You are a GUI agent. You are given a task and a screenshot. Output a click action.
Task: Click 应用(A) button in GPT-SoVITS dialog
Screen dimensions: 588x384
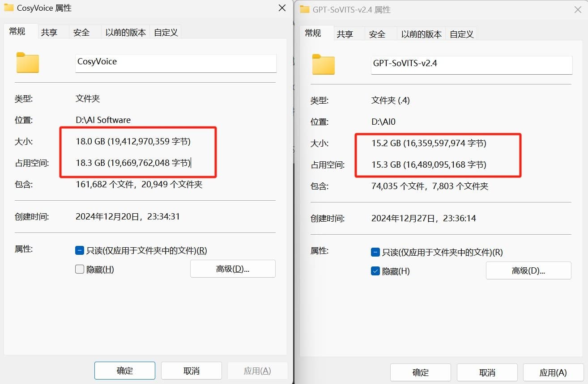tap(553, 372)
